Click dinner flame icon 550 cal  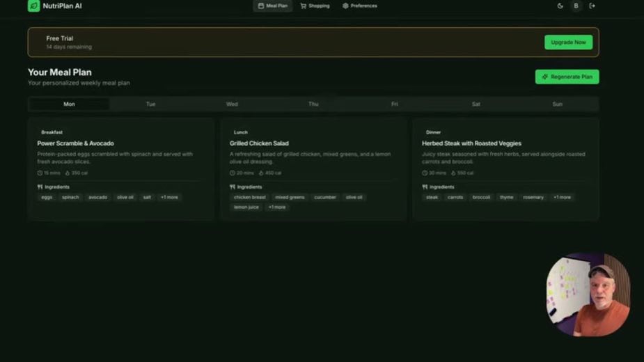(x=453, y=173)
